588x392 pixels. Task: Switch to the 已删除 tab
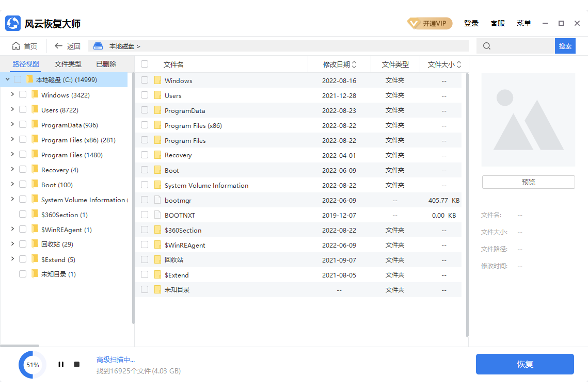(106, 64)
